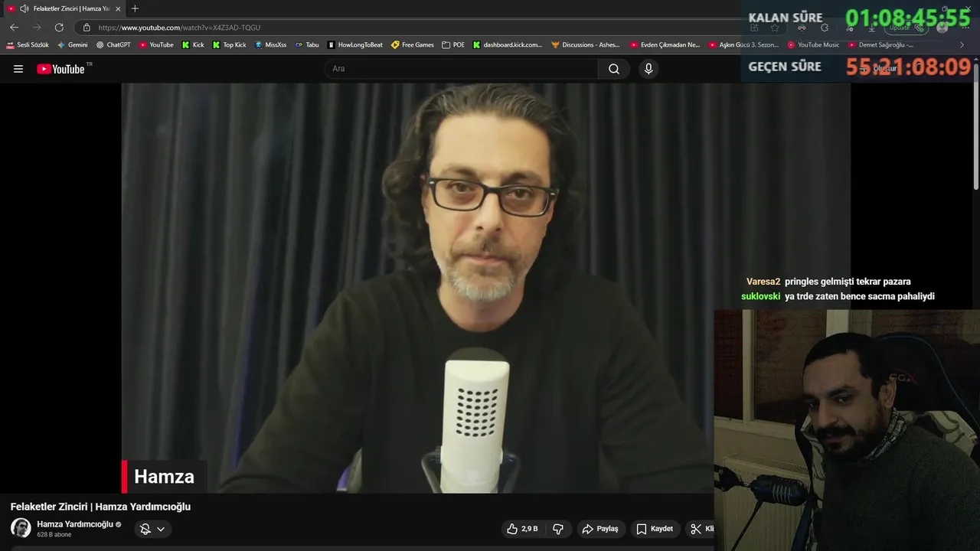Open Sesli Sözlük bookmark
This screenshot has height=551, width=980.
[28, 45]
